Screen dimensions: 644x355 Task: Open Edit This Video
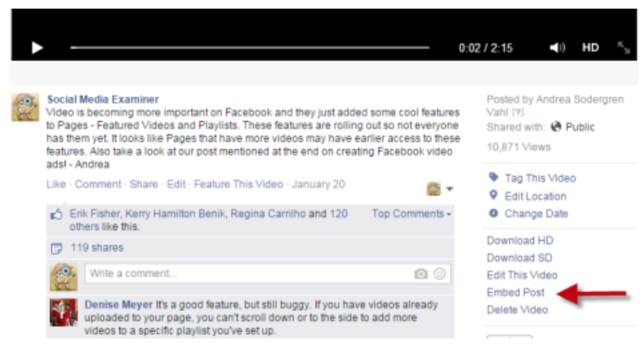(x=522, y=276)
